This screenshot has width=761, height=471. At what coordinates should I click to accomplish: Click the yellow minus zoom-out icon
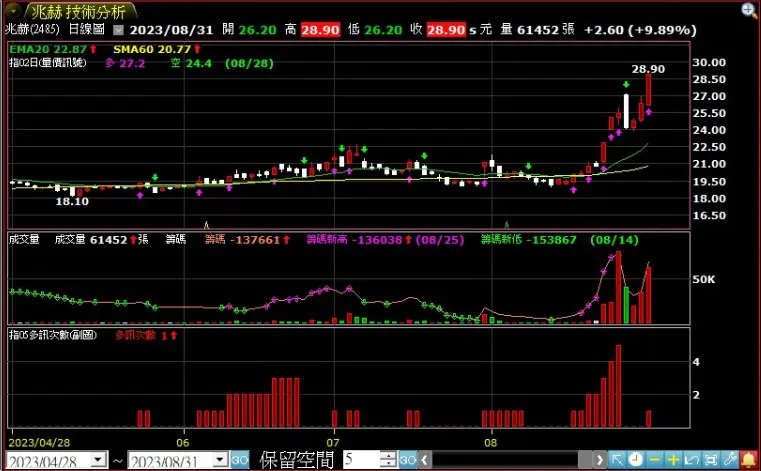654,459
